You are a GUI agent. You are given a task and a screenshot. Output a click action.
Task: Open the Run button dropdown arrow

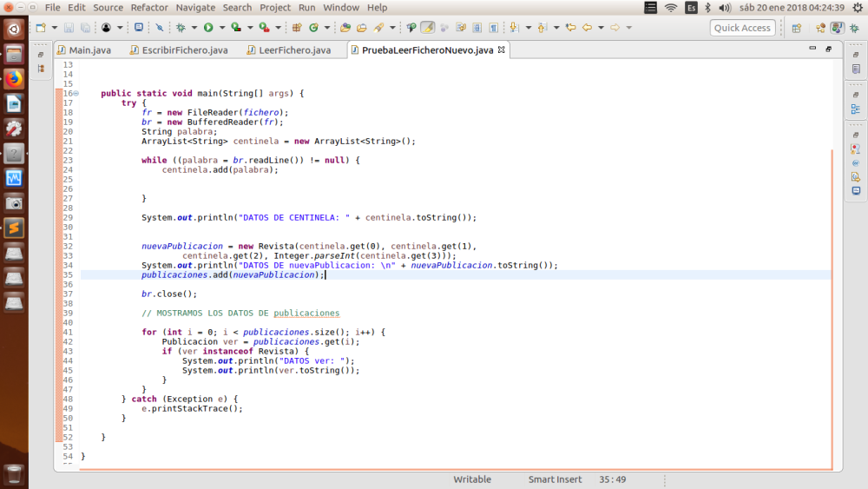point(220,28)
